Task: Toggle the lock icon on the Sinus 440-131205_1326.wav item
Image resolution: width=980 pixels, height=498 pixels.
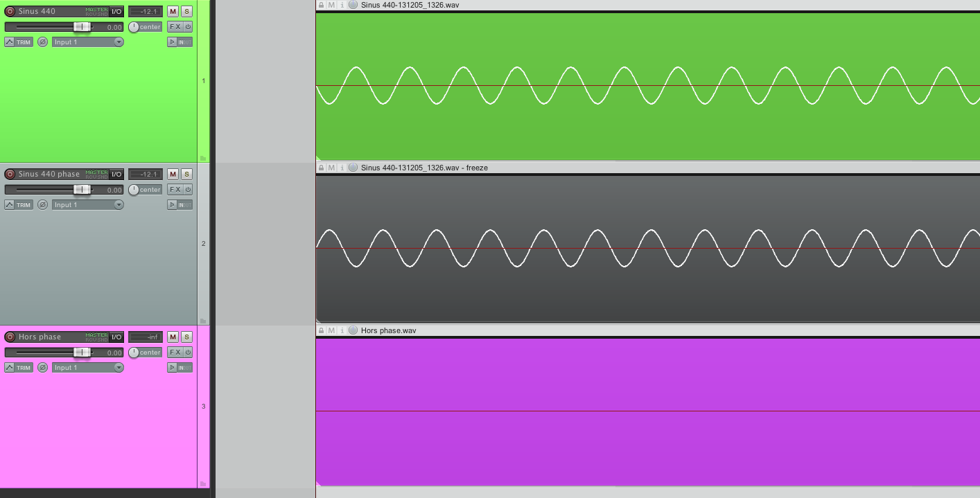Action: (321, 5)
